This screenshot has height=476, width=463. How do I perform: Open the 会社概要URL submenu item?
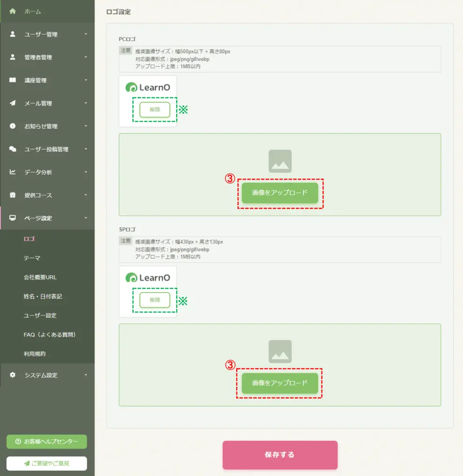(40, 277)
